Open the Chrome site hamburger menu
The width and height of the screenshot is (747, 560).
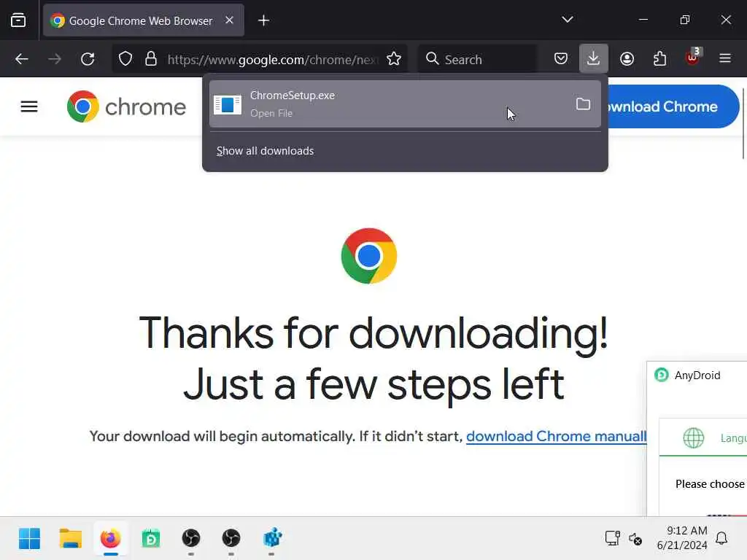point(29,106)
